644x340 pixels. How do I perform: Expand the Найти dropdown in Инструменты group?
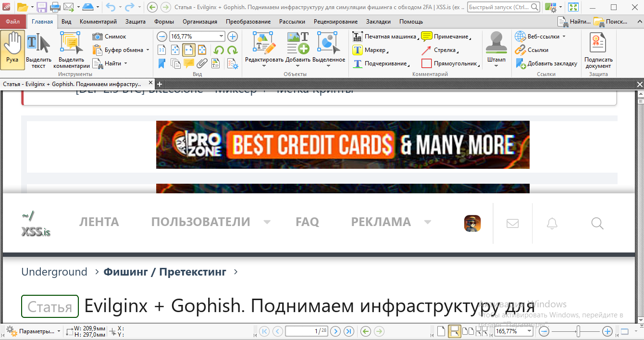(125, 63)
